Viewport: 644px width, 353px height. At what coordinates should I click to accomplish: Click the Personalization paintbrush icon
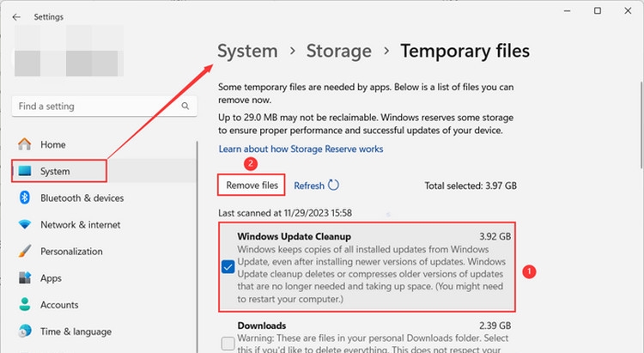pos(25,251)
